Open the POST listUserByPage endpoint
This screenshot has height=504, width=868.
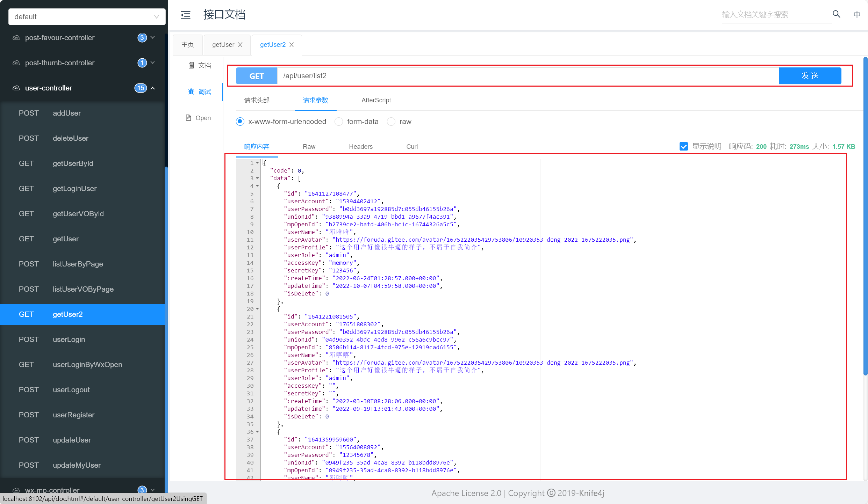click(x=83, y=264)
